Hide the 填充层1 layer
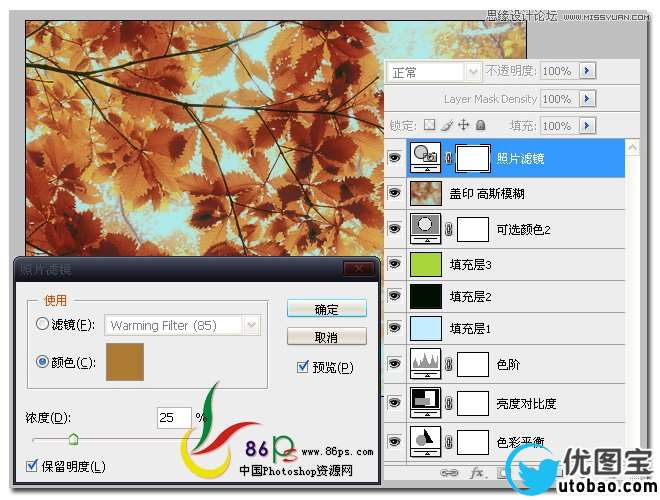The height and width of the screenshot is (500, 660). pos(394,327)
